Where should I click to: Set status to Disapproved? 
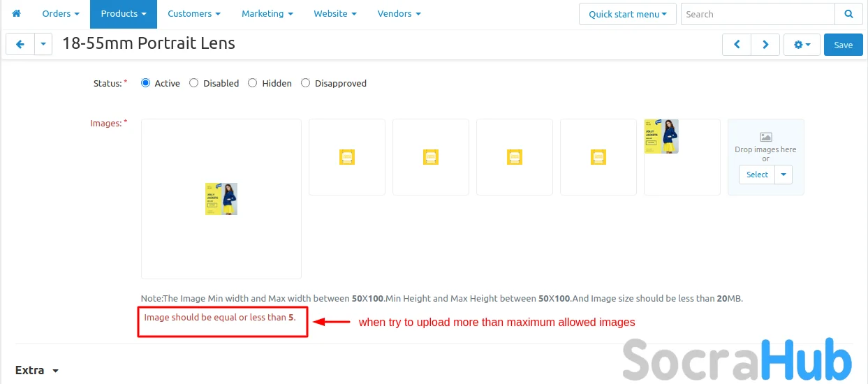pos(306,83)
